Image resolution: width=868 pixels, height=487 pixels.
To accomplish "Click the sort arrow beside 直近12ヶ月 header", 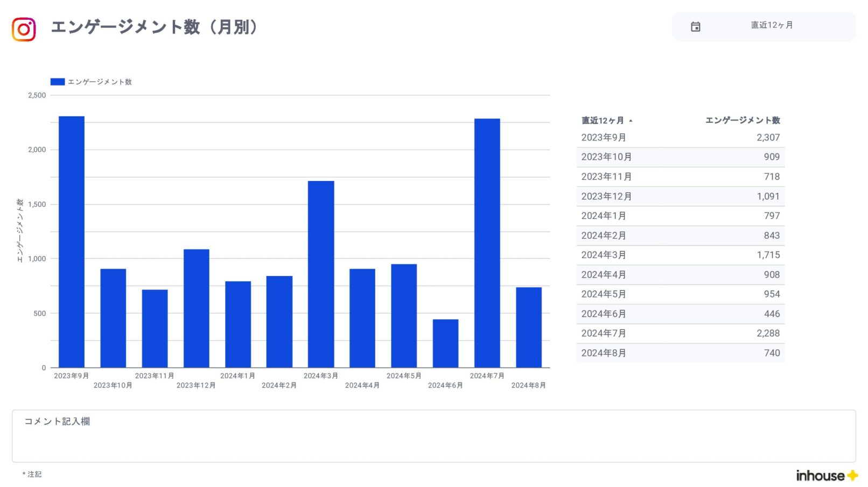I will 631,121.
